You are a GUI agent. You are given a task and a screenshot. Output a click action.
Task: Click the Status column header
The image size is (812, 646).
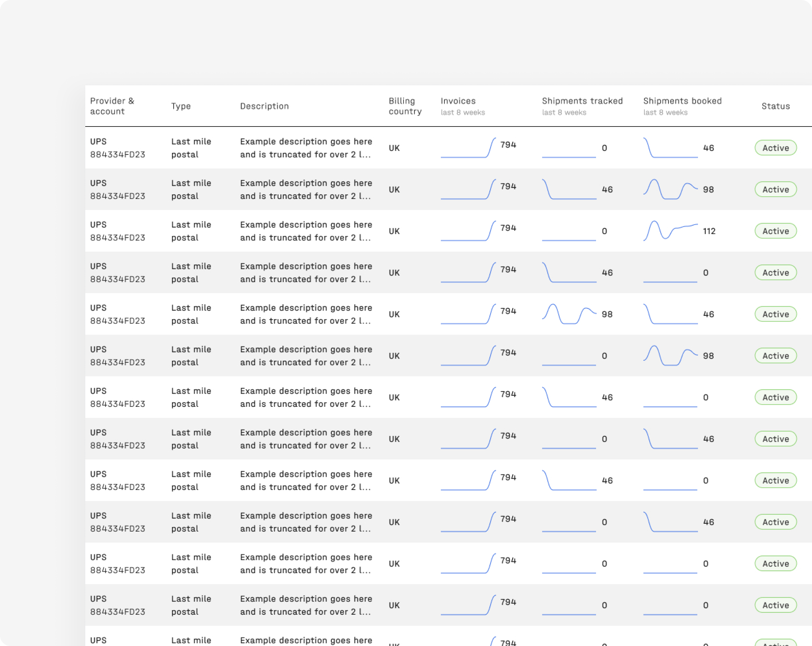775,106
